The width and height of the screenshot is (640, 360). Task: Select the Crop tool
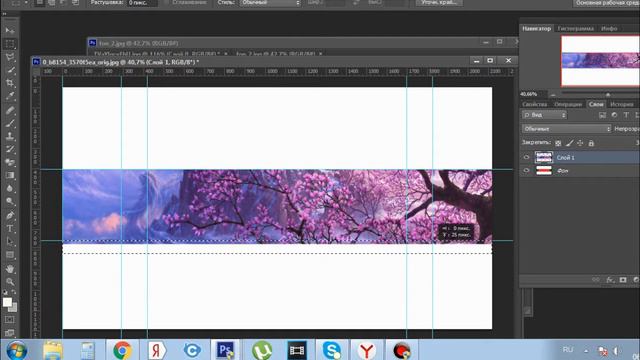(x=10, y=83)
